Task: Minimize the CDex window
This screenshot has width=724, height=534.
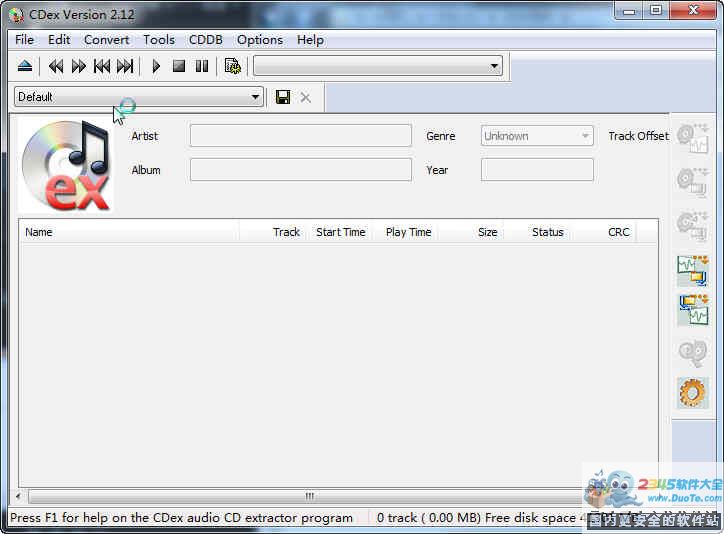Action: click(x=629, y=11)
